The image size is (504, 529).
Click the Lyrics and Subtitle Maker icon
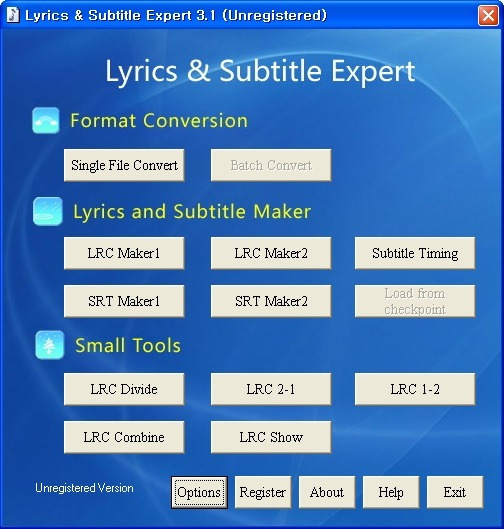click(x=48, y=211)
